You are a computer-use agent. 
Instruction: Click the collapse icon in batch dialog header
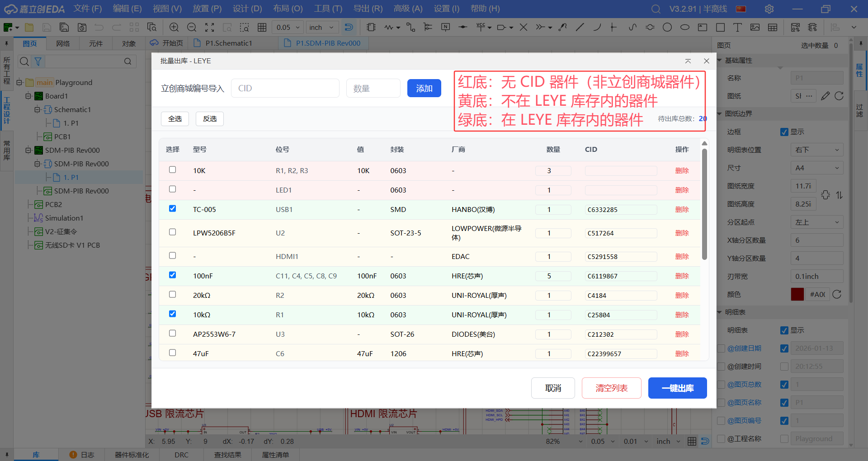point(688,61)
